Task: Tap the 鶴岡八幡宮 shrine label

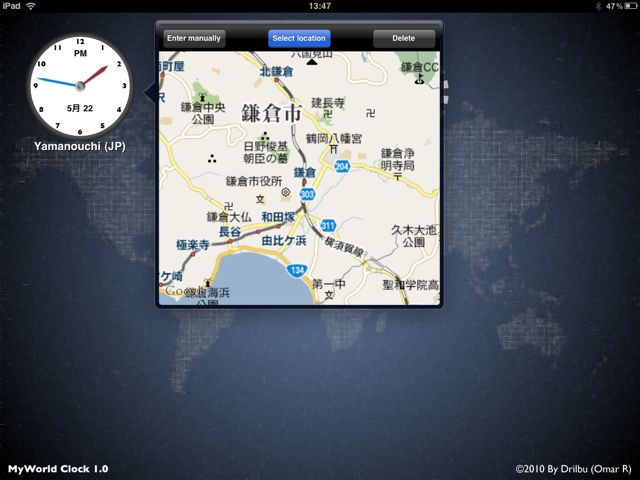Action: tap(334, 138)
